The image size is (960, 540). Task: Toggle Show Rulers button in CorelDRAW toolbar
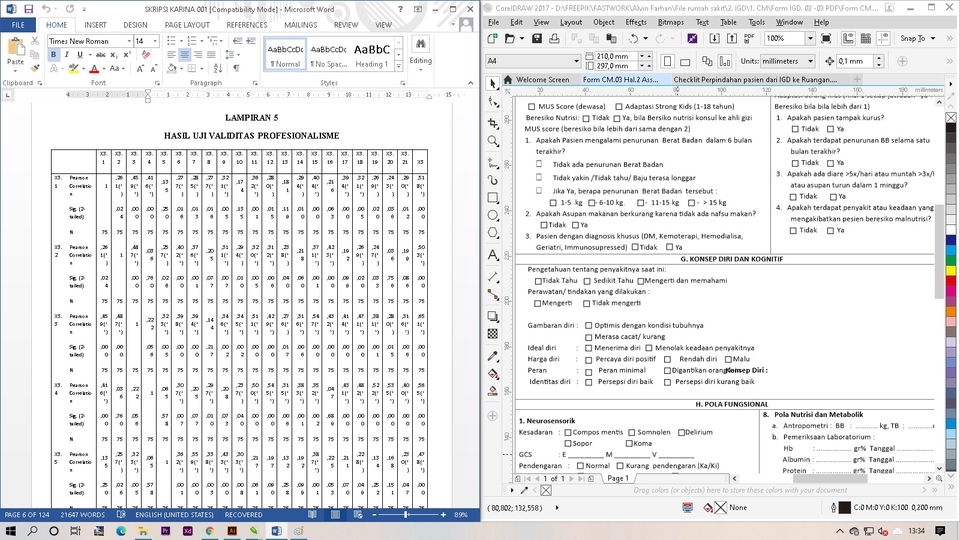[848, 39]
